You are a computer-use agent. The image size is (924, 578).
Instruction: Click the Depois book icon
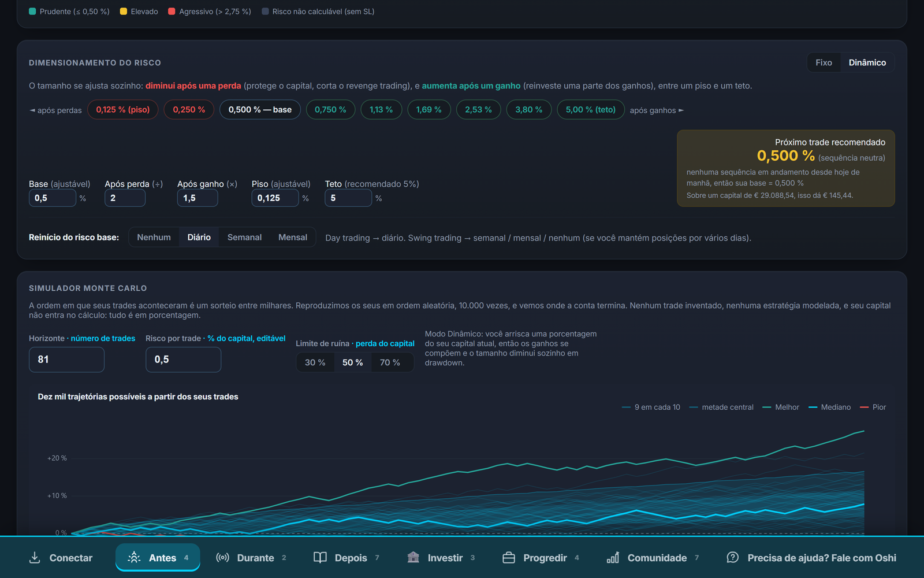(320, 558)
